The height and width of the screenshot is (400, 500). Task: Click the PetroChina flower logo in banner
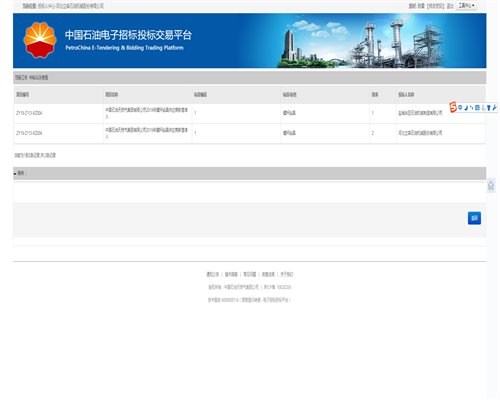coord(40,40)
